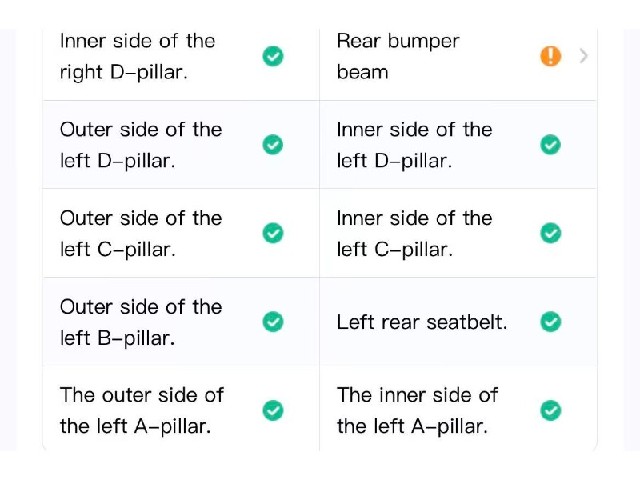The width and height of the screenshot is (640, 480).
Task: Select 'Inner side of the right D-pillar' text
Action: click(138, 56)
